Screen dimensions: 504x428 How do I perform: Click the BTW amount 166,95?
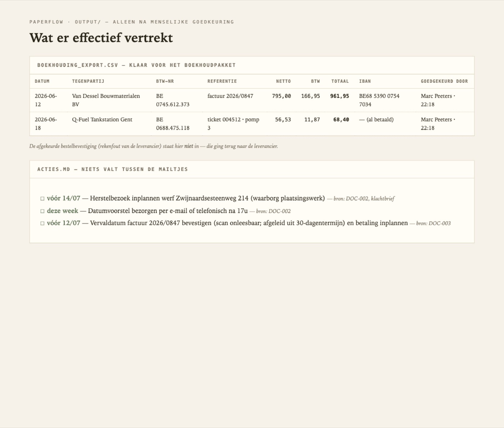click(310, 96)
